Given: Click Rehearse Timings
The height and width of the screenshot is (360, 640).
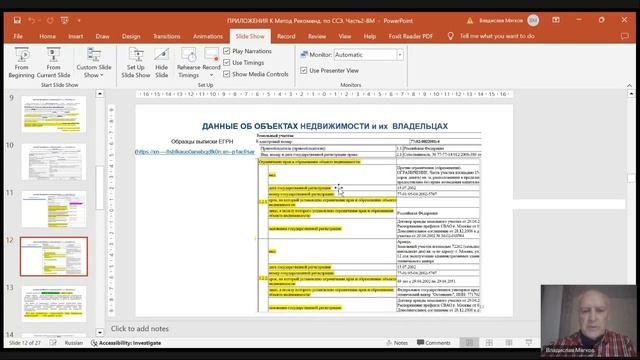Looking at the screenshot, I should tap(188, 62).
